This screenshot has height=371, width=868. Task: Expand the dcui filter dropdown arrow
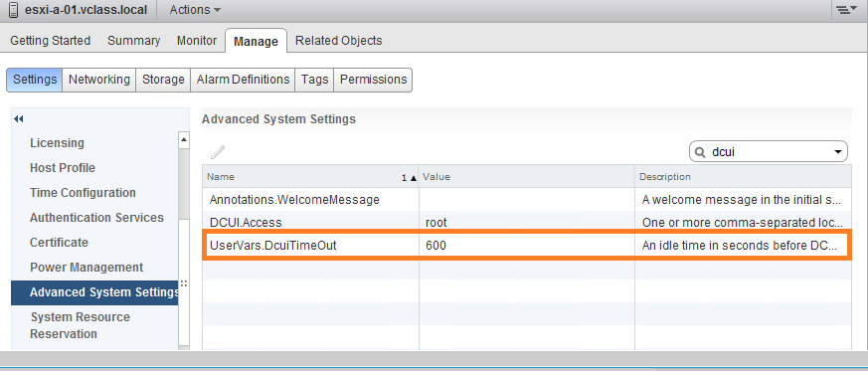837,152
